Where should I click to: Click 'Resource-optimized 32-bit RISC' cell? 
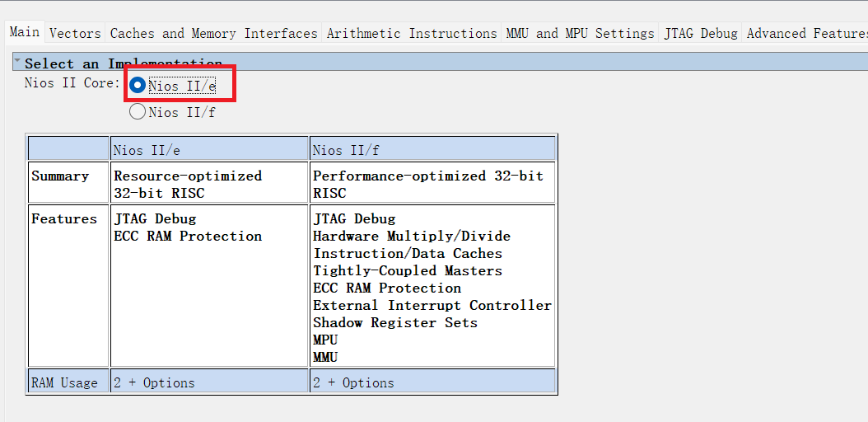click(x=209, y=182)
